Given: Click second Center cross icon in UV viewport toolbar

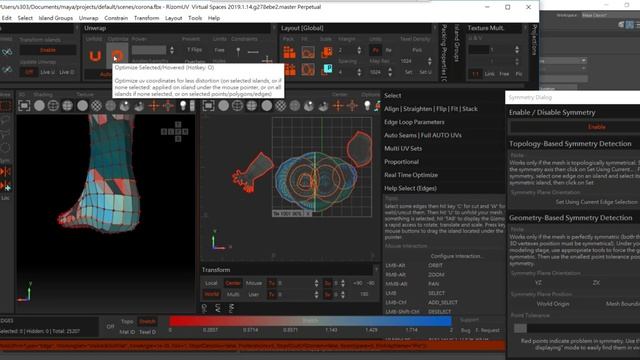Looking at the screenshot, I should click(x=352, y=106).
